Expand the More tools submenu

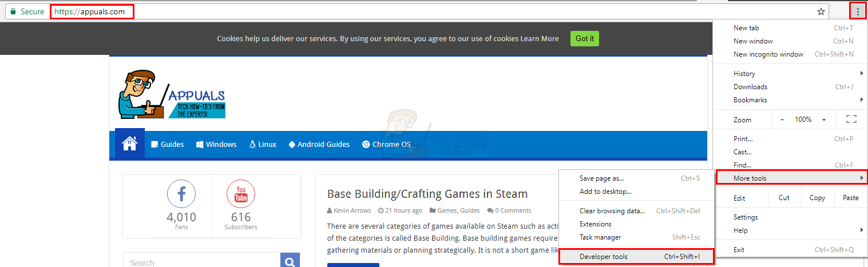pyautogui.click(x=792, y=178)
